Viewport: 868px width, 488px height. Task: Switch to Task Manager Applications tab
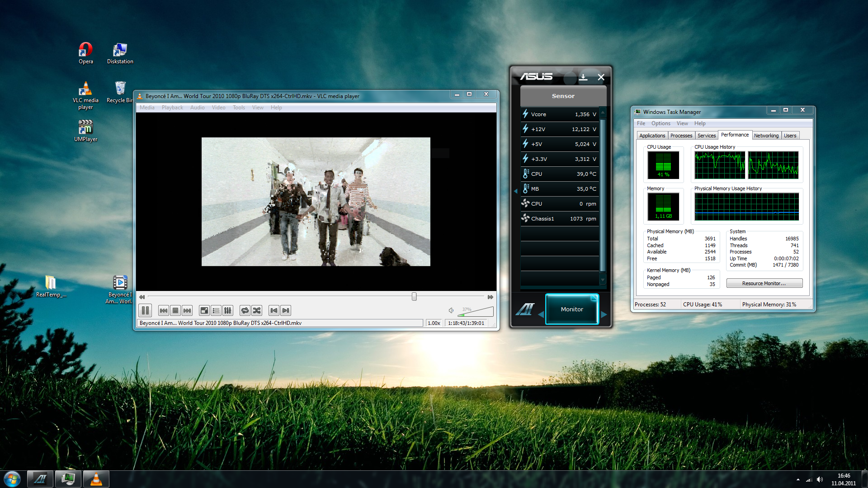652,136
